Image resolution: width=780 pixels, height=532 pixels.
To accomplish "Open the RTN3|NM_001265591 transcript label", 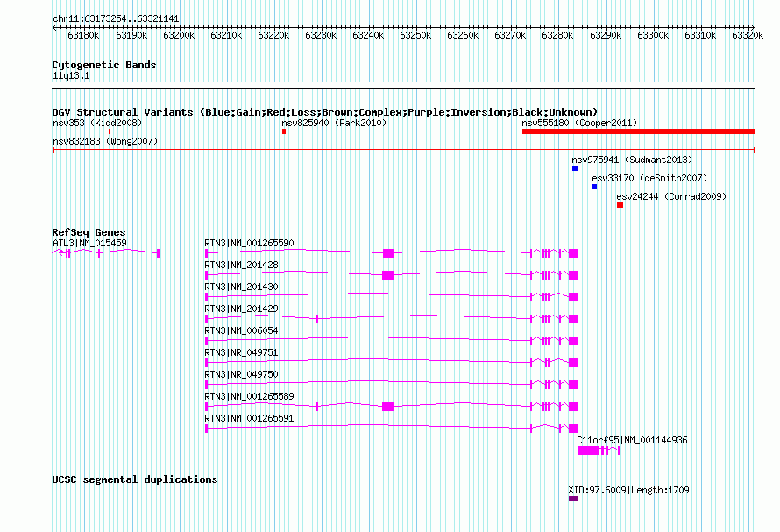I will 249,418.
